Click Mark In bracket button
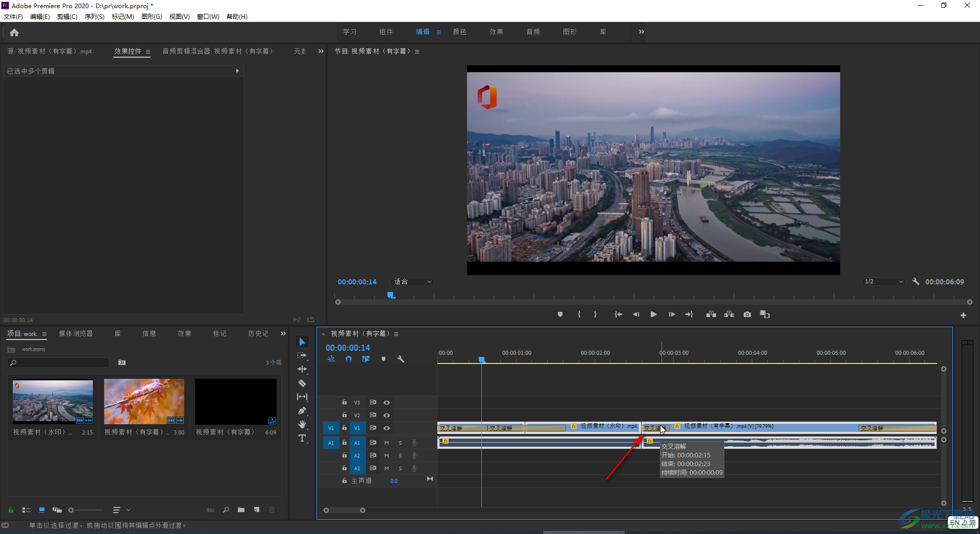Image resolution: width=980 pixels, height=534 pixels. click(579, 314)
